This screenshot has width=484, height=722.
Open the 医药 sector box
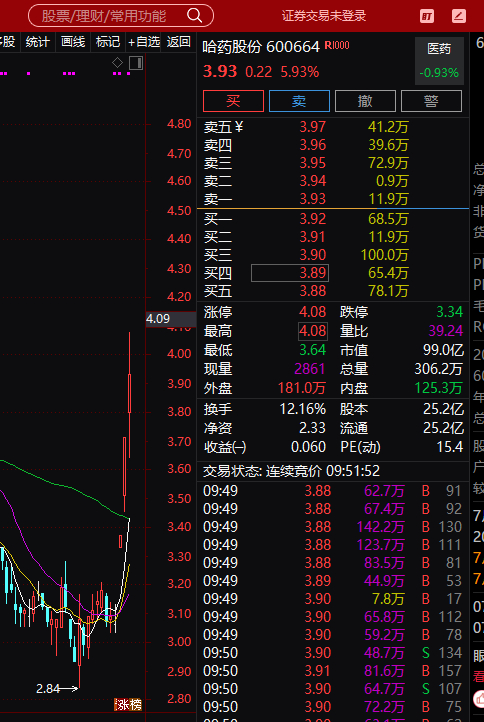pos(439,61)
